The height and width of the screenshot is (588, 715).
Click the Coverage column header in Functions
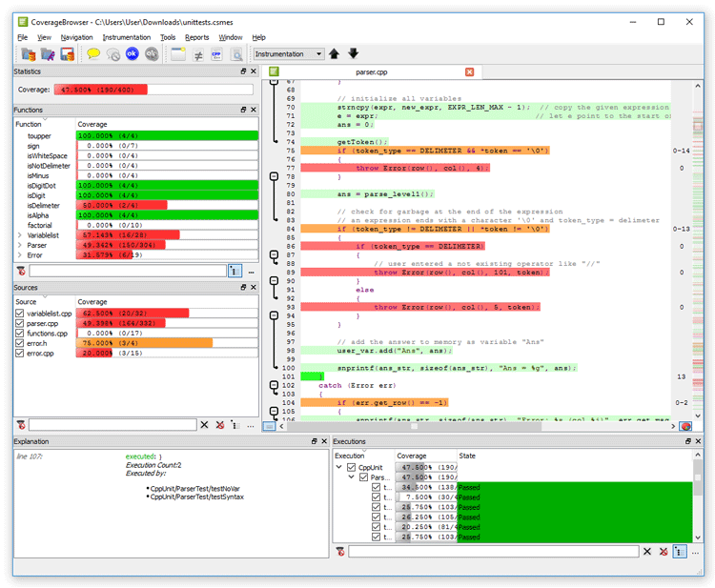pyautogui.click(x=92, y=124)
